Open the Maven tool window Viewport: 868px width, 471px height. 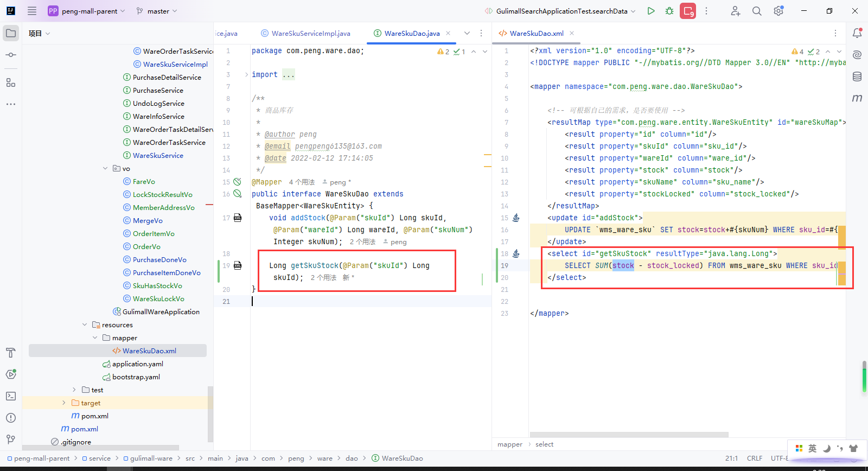click(857, 98)
